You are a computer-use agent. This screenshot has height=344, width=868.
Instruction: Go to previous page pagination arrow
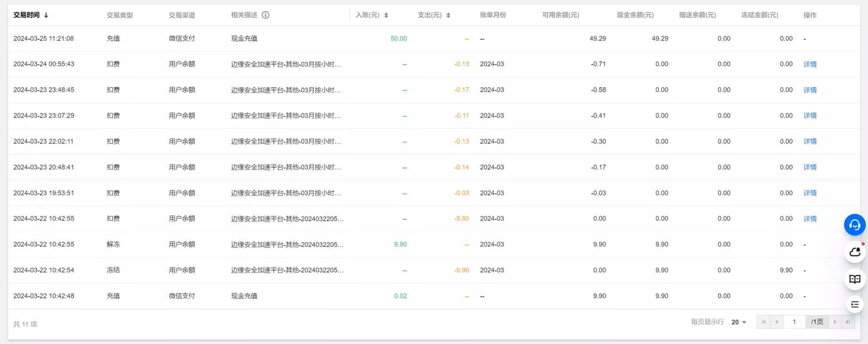coord(777,322)
